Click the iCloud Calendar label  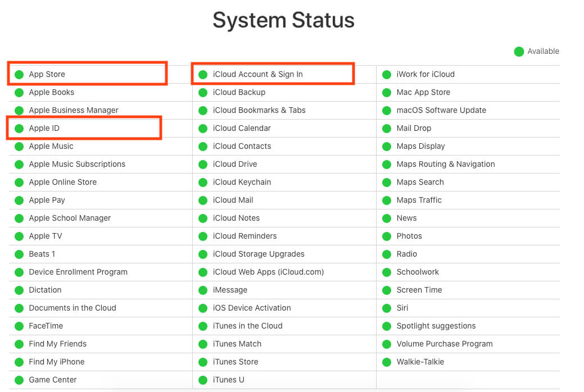(x=242, y=128)
